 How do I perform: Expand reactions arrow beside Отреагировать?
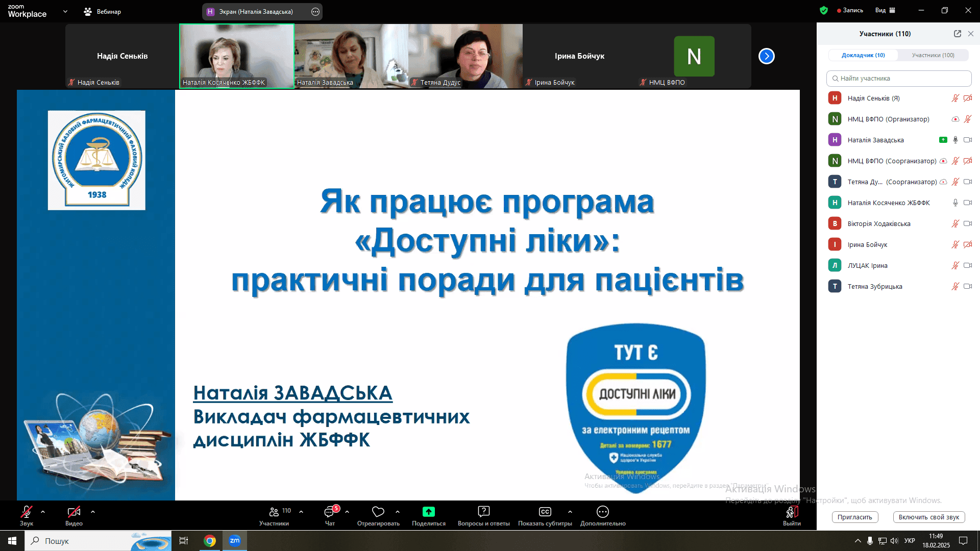[x=398, y=512]
